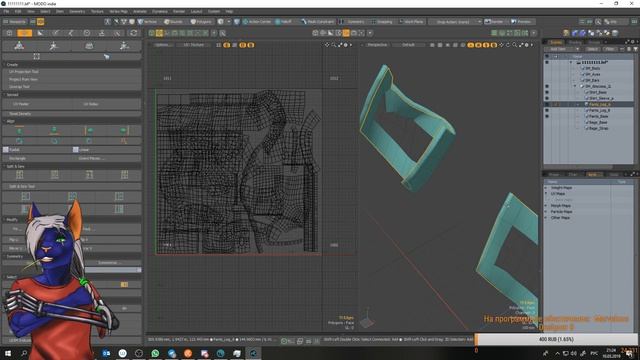The width and height of the screenshot is (640, 360).
Task: Open the Geometry menu
Action: tap(77, 11)
